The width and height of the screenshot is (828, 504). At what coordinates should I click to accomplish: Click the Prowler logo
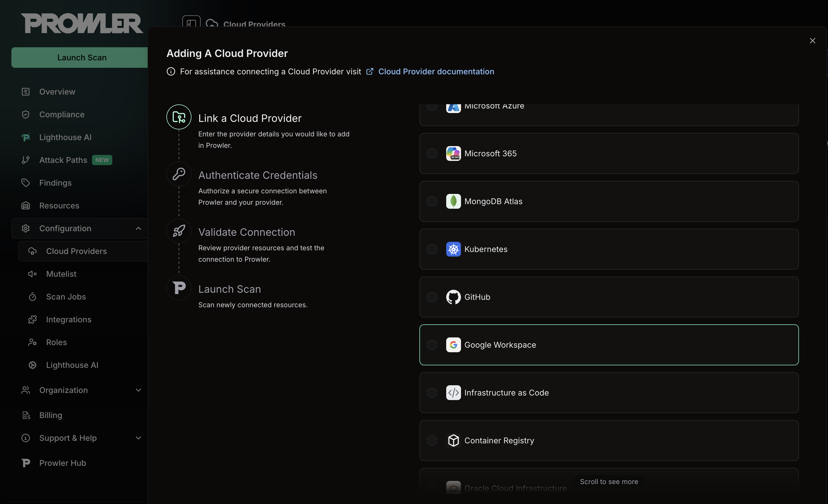tap(81, 23)
